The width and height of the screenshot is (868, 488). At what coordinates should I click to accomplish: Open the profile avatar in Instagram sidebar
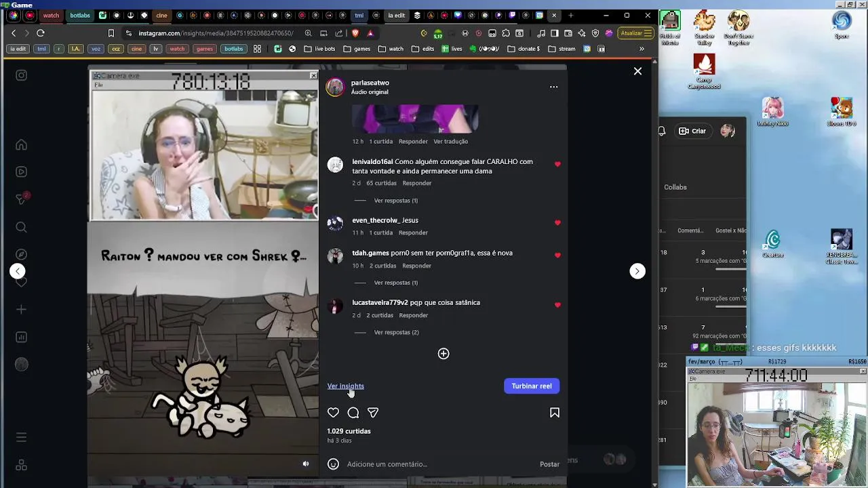(21, 365)
